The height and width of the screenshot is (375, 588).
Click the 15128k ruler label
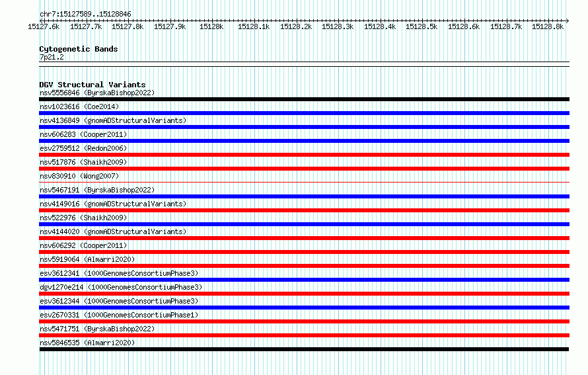click(211, 26)
